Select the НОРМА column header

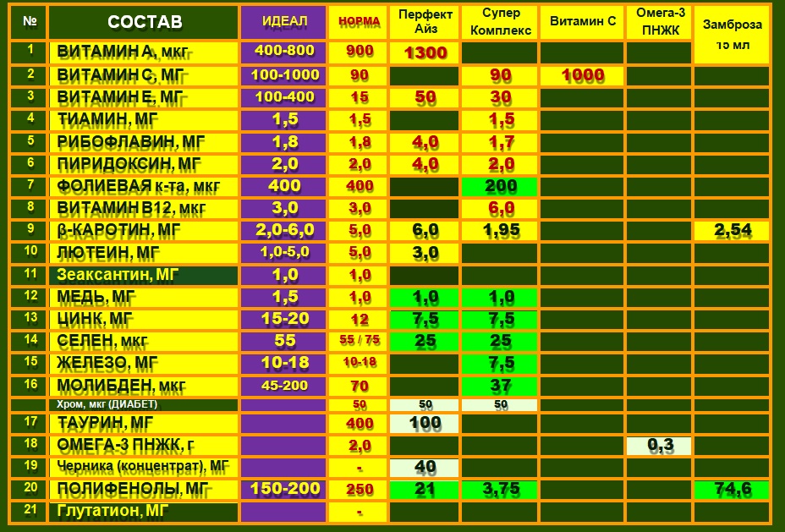(359, 22)
